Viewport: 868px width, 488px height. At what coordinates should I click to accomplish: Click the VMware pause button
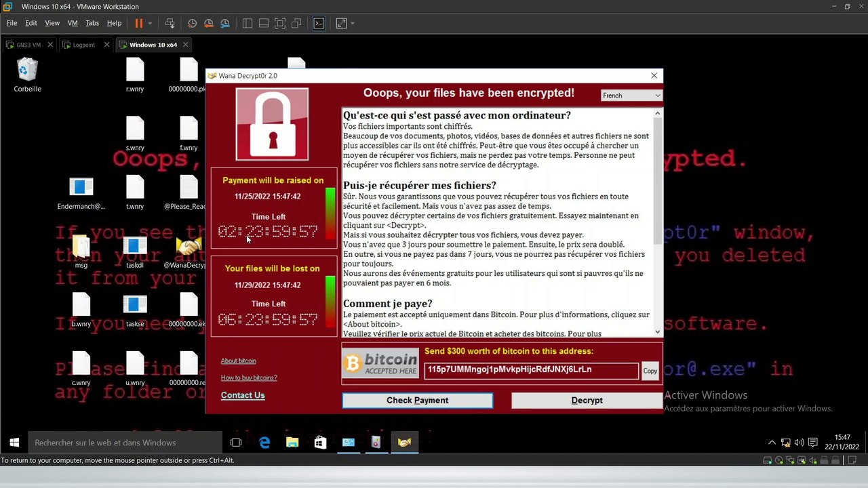[139, 23]
